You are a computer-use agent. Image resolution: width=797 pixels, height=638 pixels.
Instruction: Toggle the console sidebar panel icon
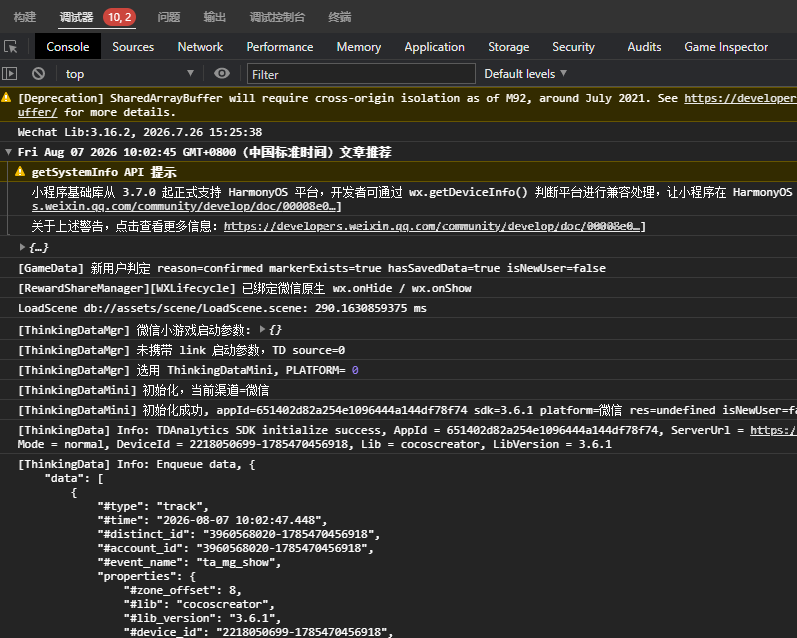[x=10, y=74]
